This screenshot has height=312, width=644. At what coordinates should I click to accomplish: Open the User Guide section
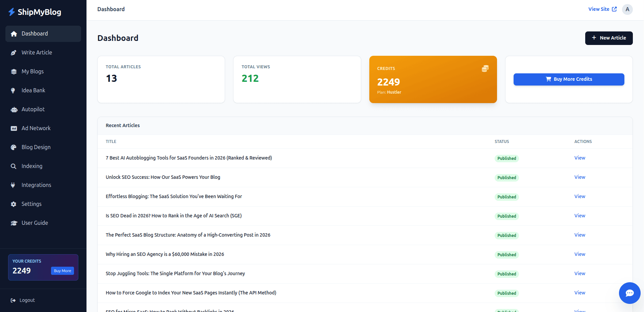tap(34, 223)
